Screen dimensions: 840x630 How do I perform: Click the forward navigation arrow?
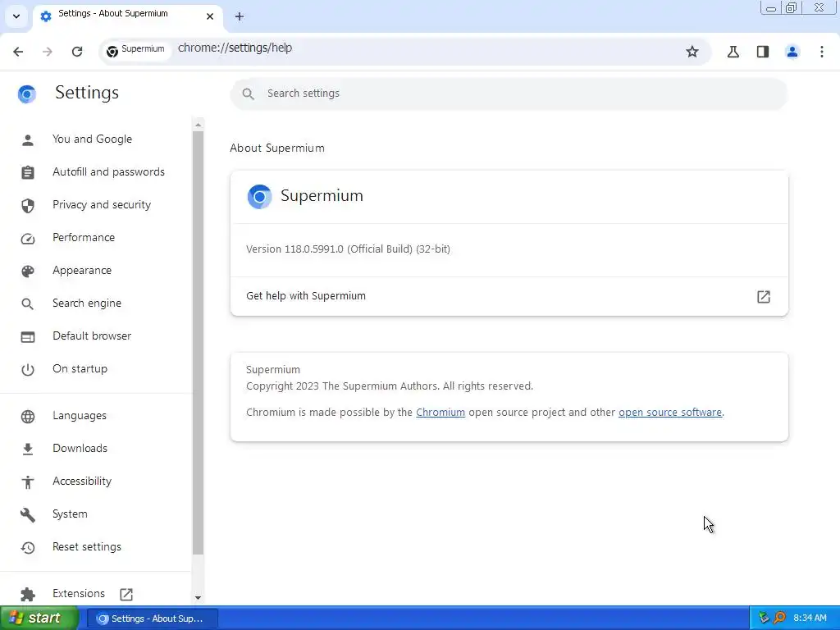tap(48, 52)
